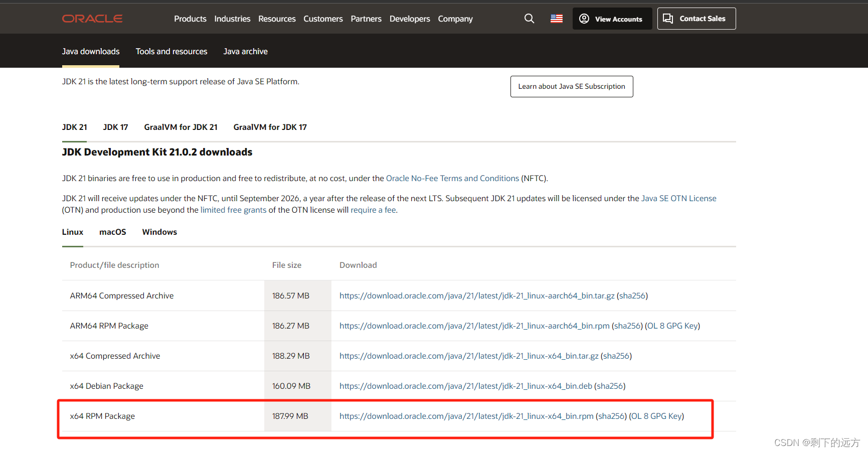Switch to Tools and resources
868x452 pixels.
coord(171,51)
